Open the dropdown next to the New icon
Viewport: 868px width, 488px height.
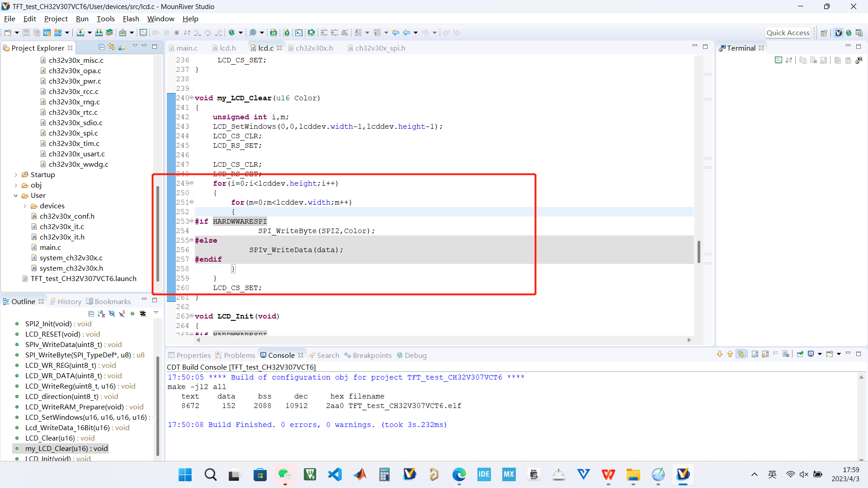17,33
